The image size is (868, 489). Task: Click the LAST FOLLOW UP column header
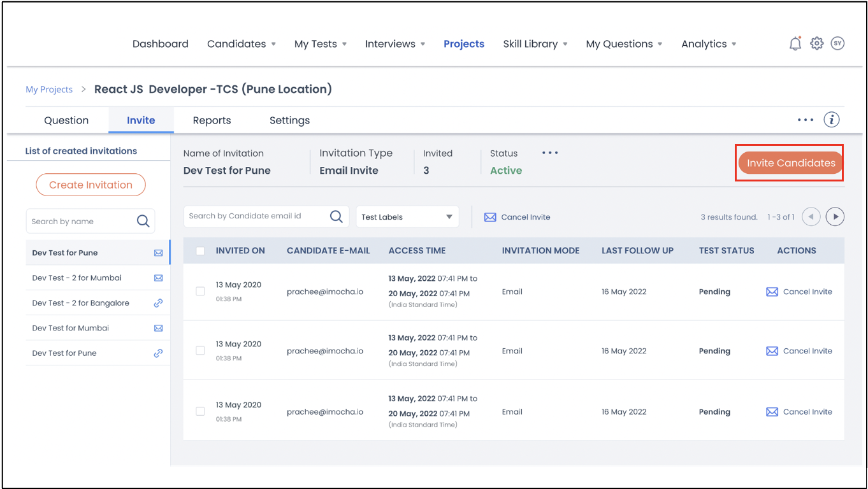coord(637,251)
